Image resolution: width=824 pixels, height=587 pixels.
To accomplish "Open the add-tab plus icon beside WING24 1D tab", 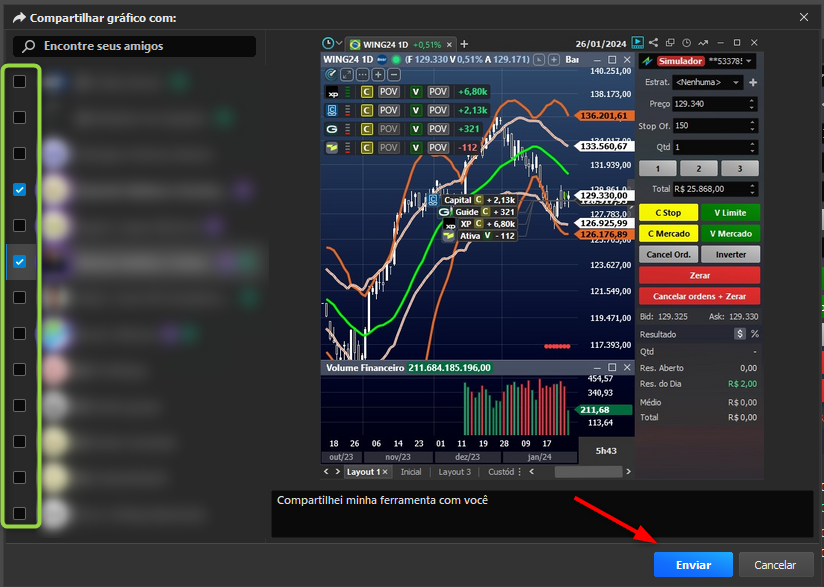I will [x=464, y=44].
